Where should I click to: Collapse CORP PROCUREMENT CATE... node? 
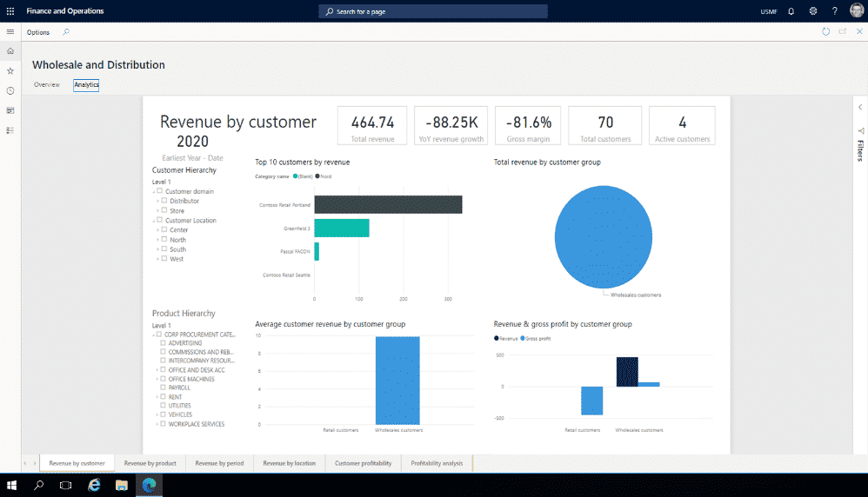(153, 335)
